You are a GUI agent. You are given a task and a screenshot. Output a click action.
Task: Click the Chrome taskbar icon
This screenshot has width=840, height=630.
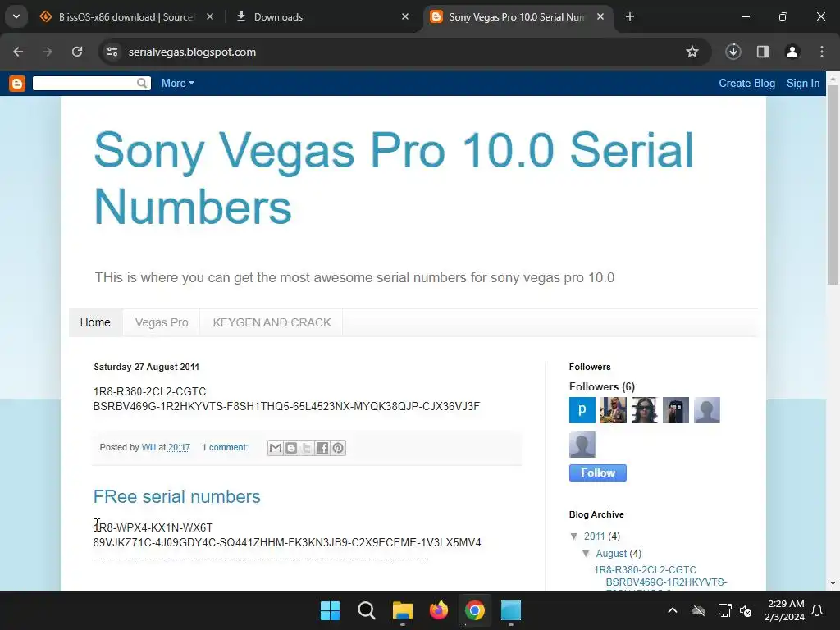475,610
